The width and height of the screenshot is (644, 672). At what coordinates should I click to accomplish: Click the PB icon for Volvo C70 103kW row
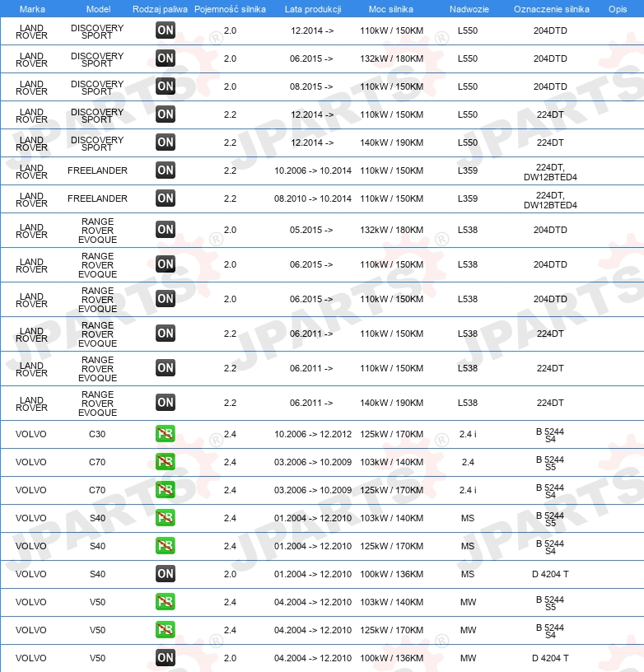click(166, 462)
